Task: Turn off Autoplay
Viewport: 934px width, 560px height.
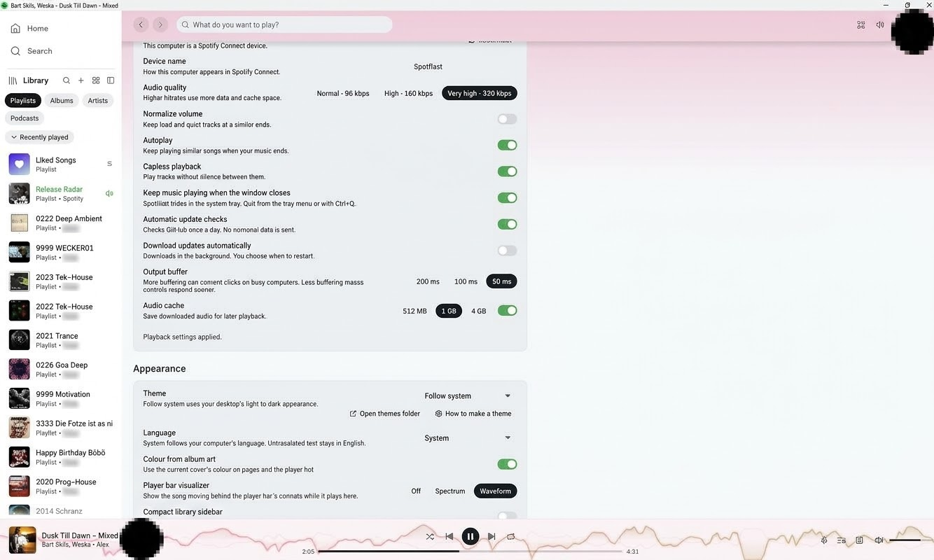Action: tap(507, 146)
